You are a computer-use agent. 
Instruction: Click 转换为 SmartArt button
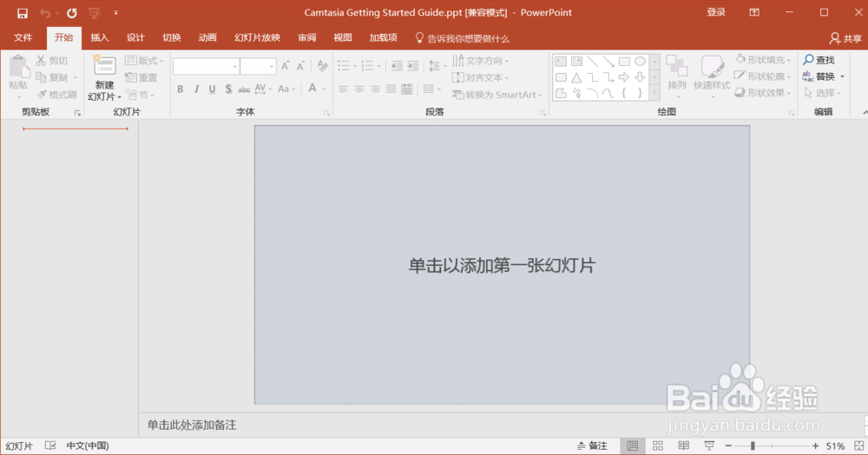[x=497, y=95]
